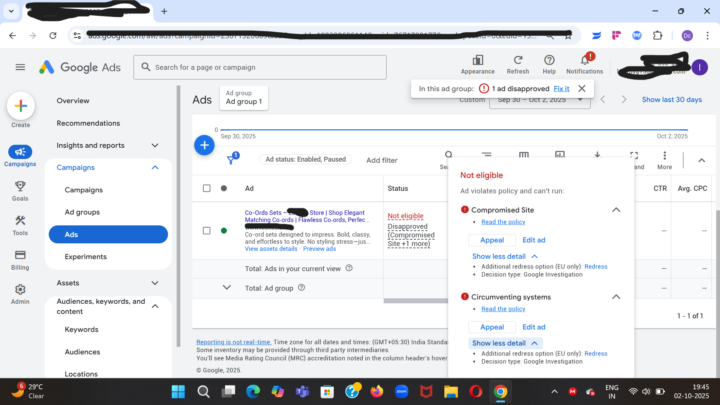
Task: Collapse the Circumventing systems policy section
Action: (x=616, y=297)
